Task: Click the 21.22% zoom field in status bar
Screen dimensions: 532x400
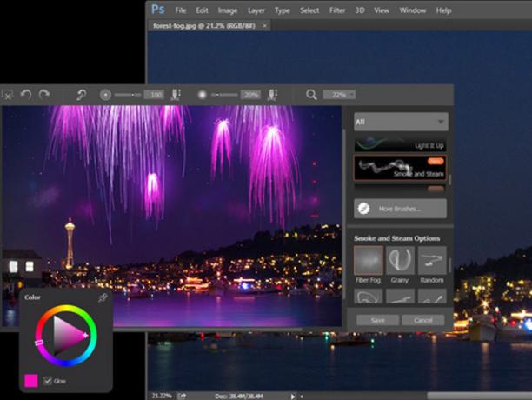Action: (x=162, y=396)
